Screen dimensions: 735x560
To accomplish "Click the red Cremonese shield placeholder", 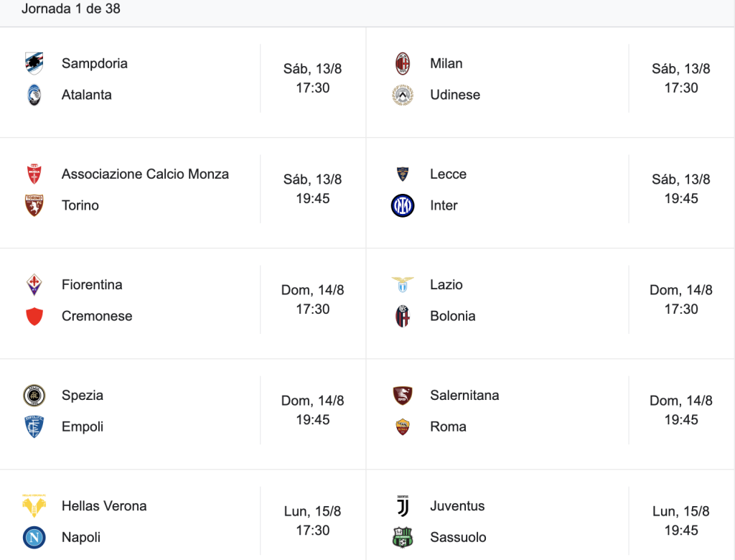I will coord(34,316).
